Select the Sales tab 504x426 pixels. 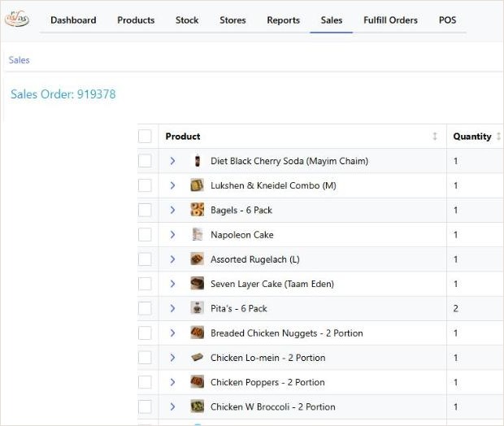[x=332, y=20]
